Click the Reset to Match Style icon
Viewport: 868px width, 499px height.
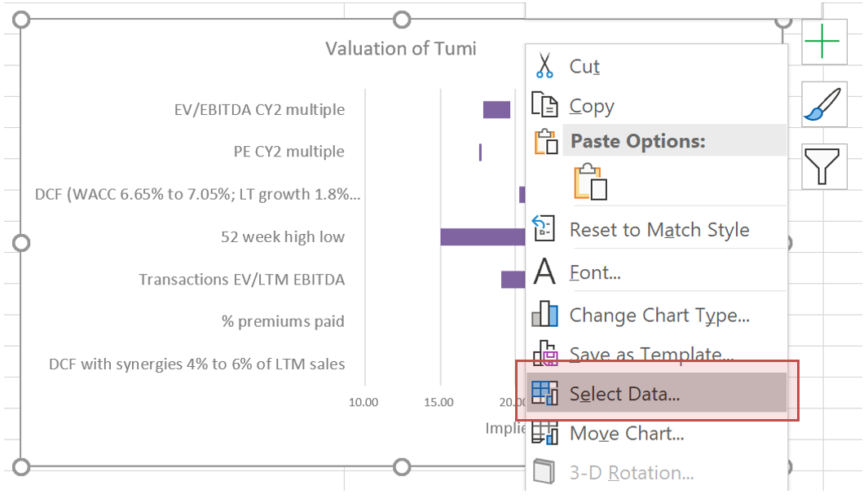pyautogui.click(x=544, y=229)
